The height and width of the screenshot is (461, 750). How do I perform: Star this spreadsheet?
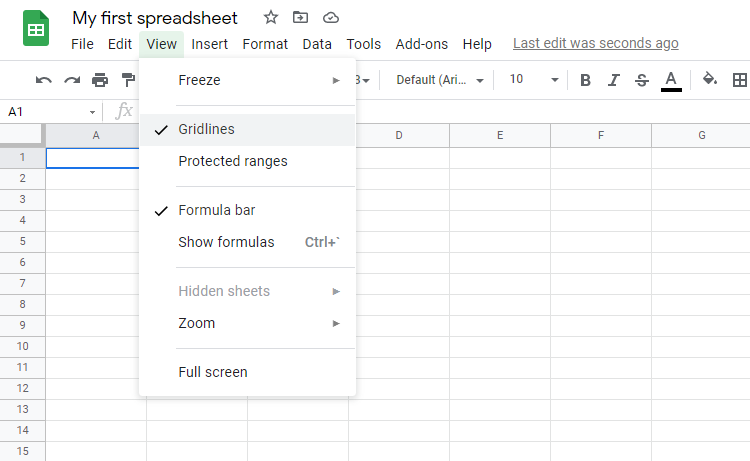coord(271,17)
